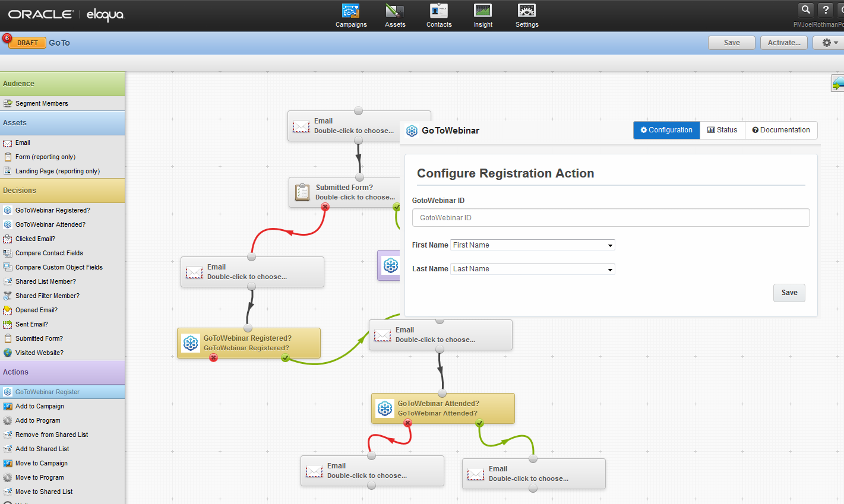Screen dimensions: 844x504
Task: Switch to the Documentation tab
Action: (x=781, y=130)
